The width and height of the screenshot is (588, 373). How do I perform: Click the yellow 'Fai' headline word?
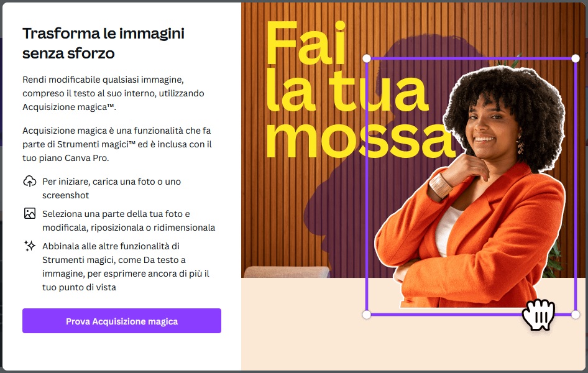click(305, 42)
